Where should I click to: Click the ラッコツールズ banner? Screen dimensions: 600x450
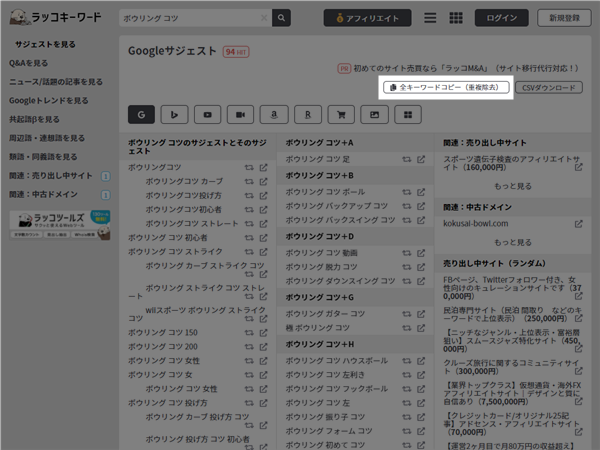(60, 225)
